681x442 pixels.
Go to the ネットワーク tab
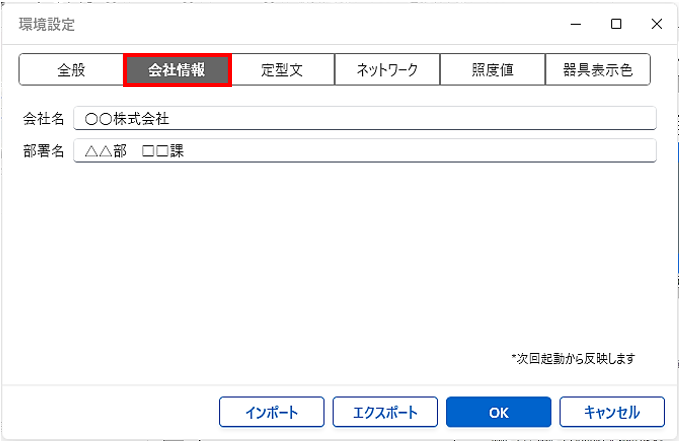coord(387,71)
